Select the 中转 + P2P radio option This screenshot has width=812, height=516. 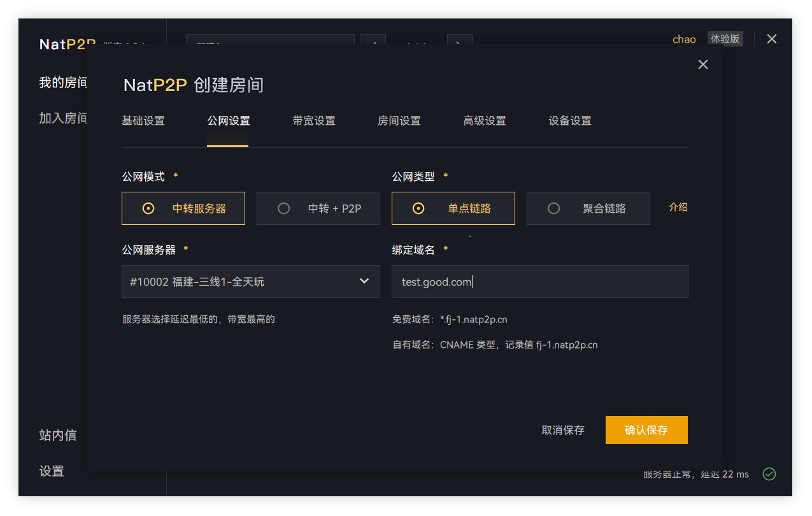[318, 208]
